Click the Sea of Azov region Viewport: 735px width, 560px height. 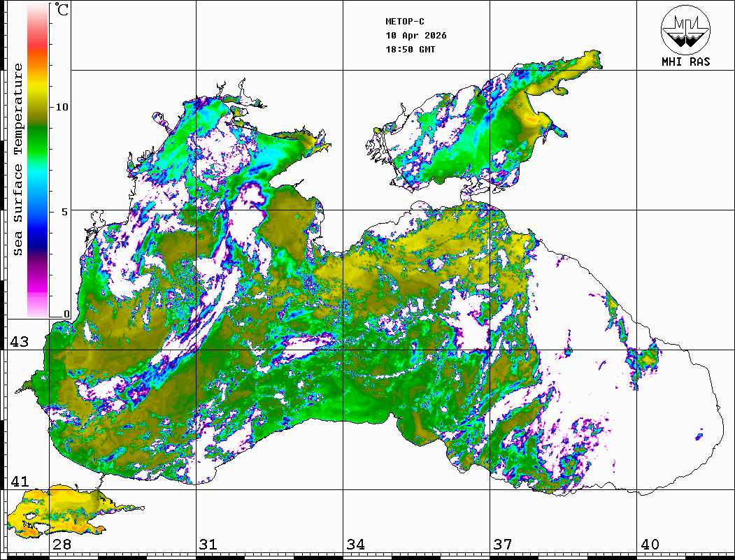pyautogui.click(x=490, y=133)
